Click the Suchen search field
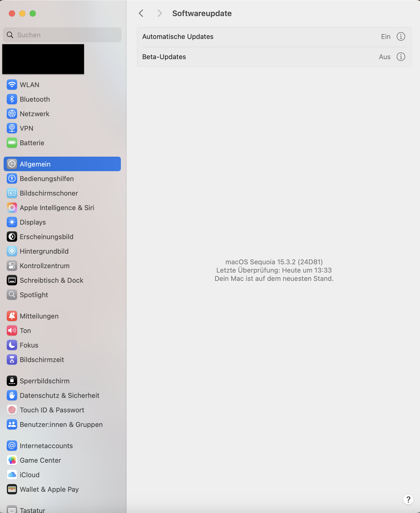The width and height of the screenshot is (420, 513). click(62, 35)
